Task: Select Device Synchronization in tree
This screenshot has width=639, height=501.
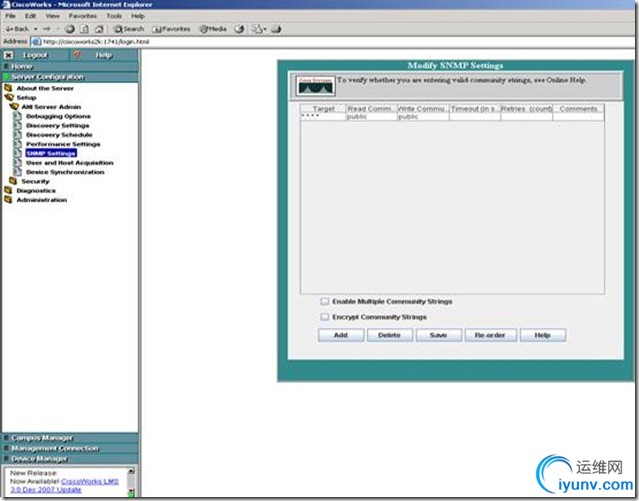Action: click(65, 172)
